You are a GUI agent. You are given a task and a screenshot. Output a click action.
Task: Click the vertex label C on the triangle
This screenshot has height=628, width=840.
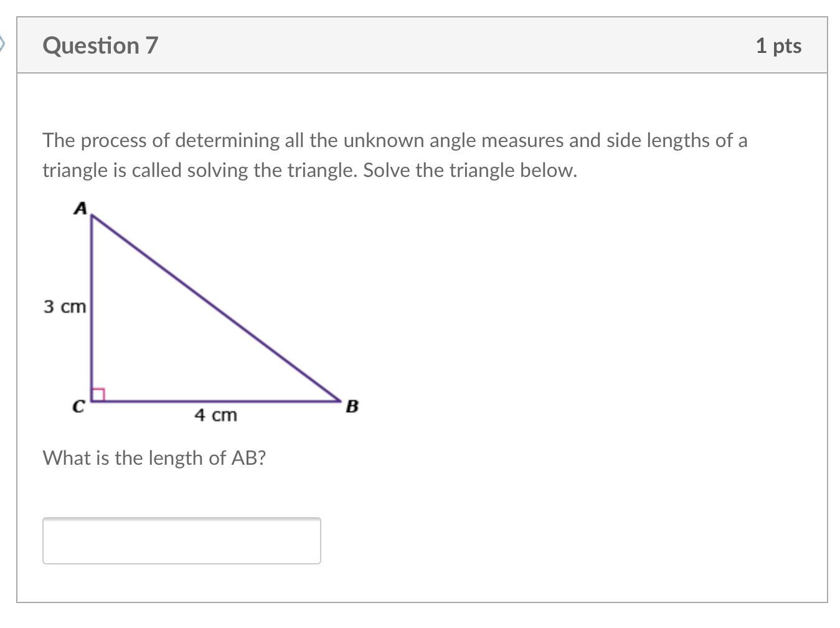pyautogui.click(x=78, y=407)
